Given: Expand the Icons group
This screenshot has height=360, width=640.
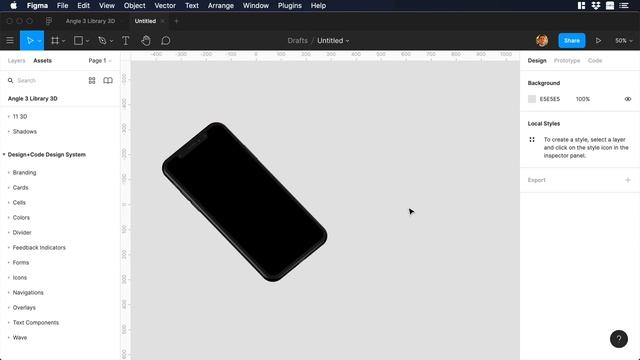Looking at the screenshot, I should (x=9, y=278).
